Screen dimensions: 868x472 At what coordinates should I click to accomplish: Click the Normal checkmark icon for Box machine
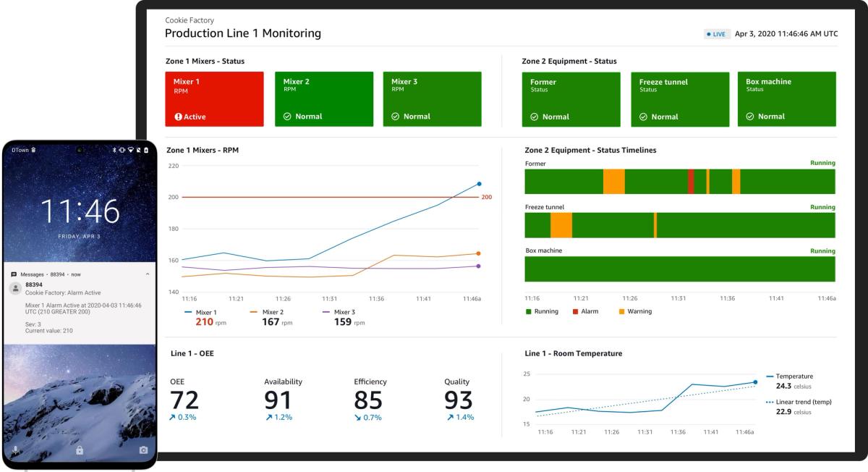click(750, 117)
